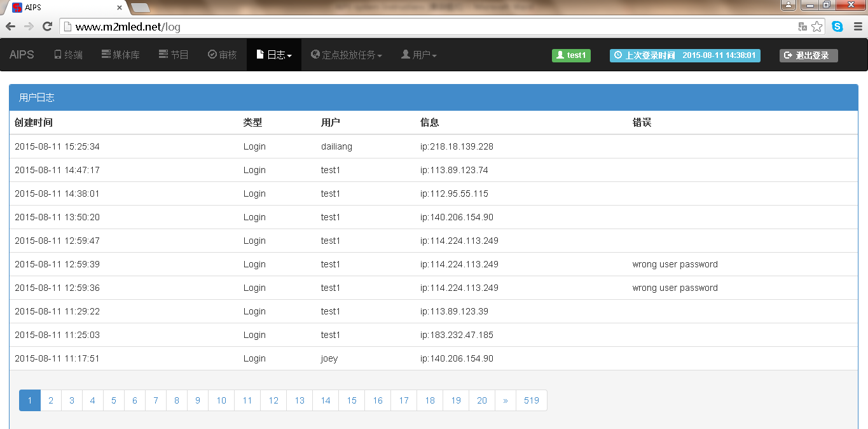
Task: Open the 节目 navigation item
Action: 174,55
